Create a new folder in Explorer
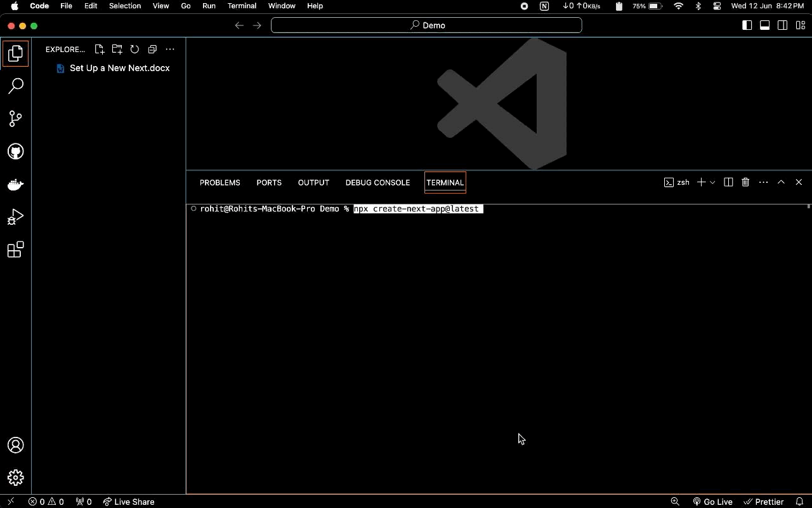The width and height of the screenshot is (812, 508). pos(117,49)
